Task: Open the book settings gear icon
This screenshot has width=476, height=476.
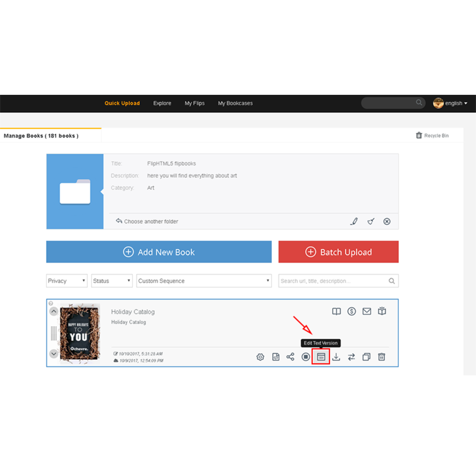Action: (x=260, y=357)
